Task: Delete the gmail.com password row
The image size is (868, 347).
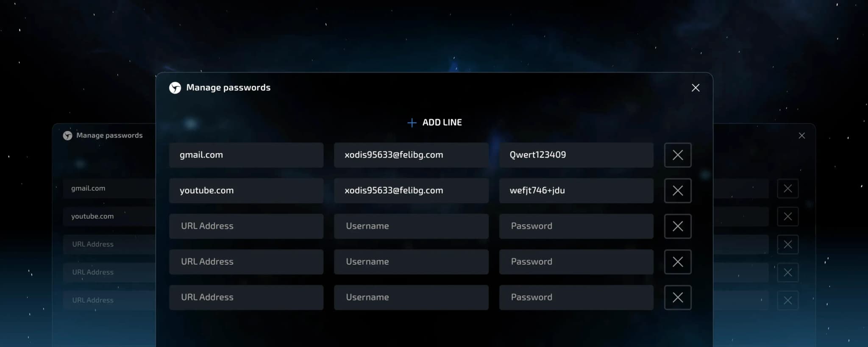Action: tap(677, 155)
